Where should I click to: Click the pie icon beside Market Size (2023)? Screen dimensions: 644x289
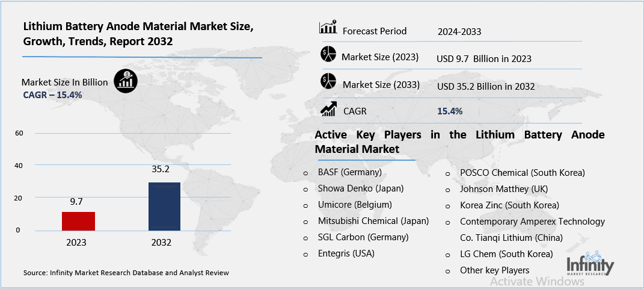(328, 55)
